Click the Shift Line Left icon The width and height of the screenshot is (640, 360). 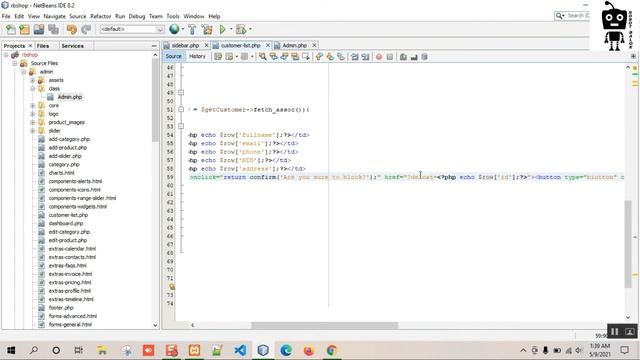click(354, 57)
